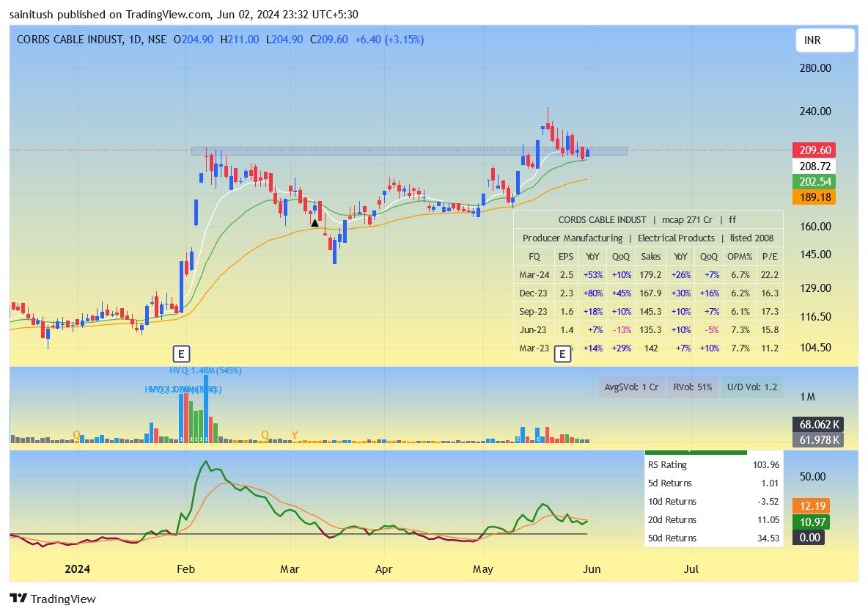Click the 68.062 K volume value label

pos(819,425)
